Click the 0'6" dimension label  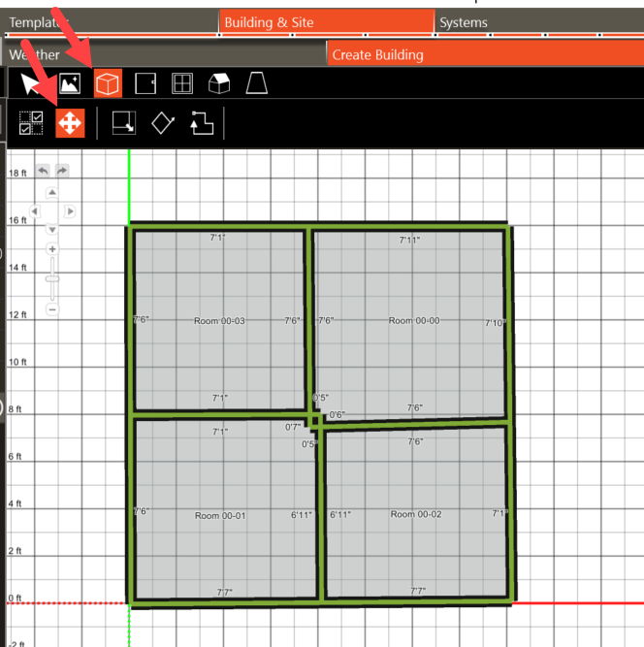(338, 415)
